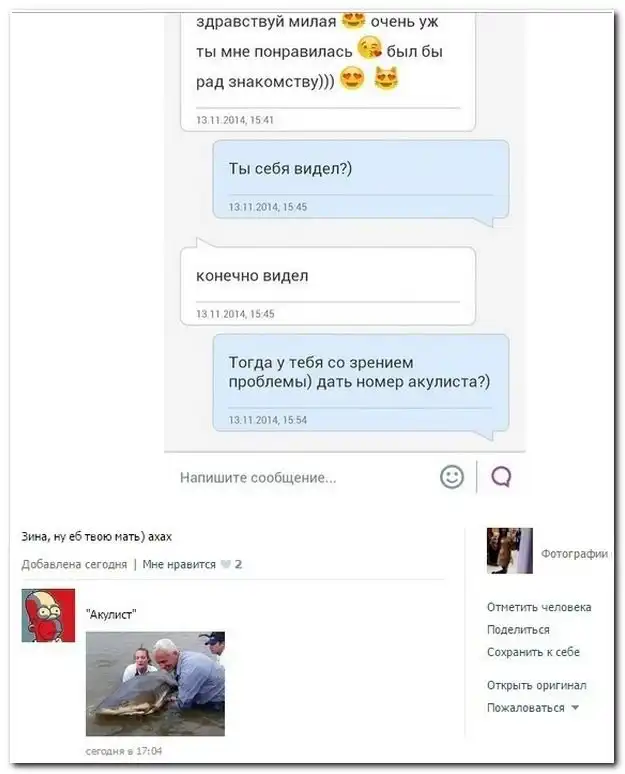The width and height of the screenshot is (625, 774).
Task: Open the smiley emoji picker
Action: (451, 477)
